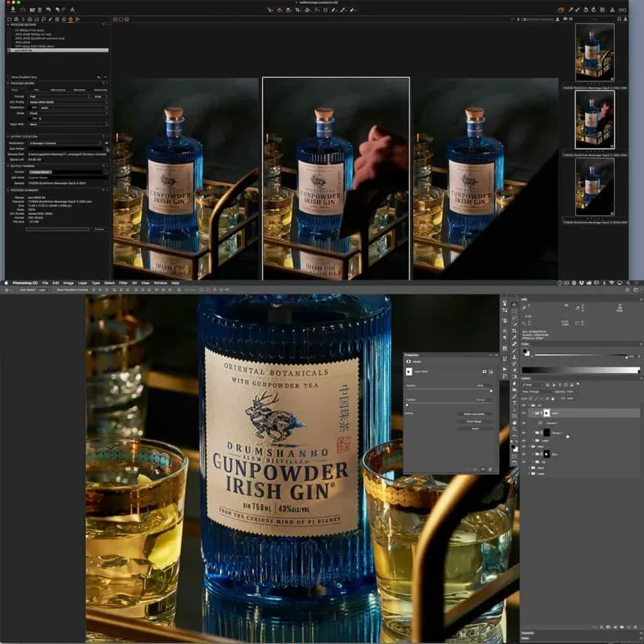The height and width of the screenshot is (644, 644).
Task: Open the Layer menu in menu bar
Action: [83, 283]
